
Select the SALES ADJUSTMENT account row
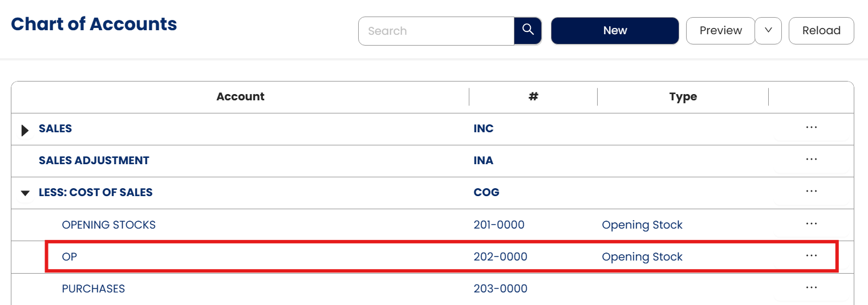(94, 161)
